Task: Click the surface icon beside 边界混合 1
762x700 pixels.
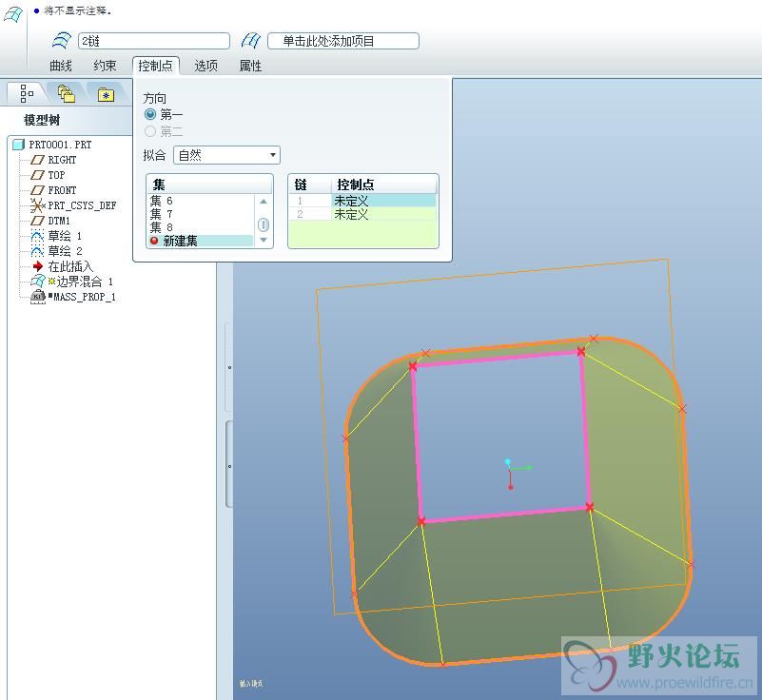Action: coord(38,282)
